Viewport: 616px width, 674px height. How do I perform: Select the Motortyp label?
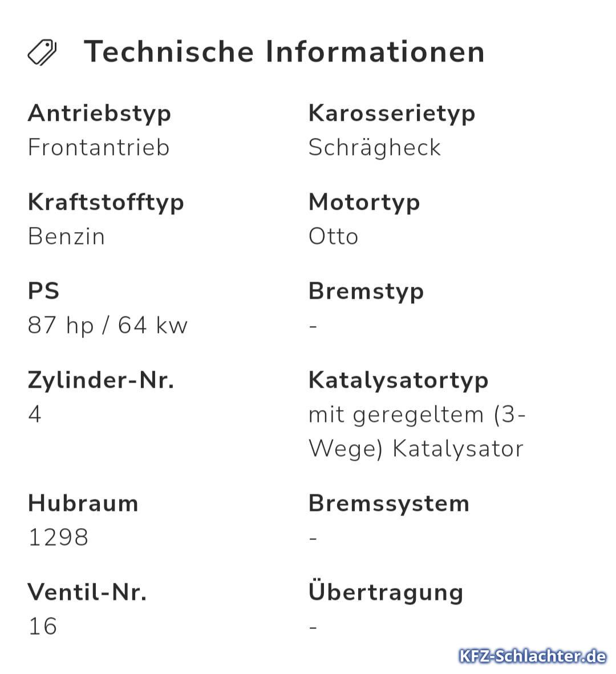coord(364,203)
